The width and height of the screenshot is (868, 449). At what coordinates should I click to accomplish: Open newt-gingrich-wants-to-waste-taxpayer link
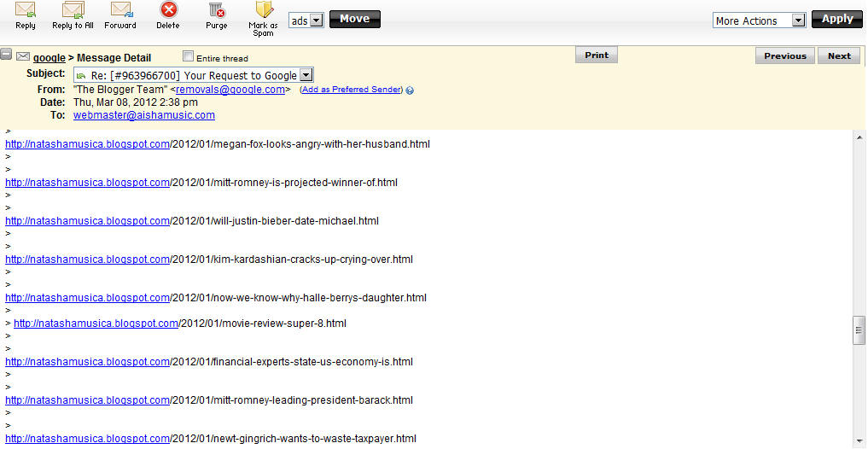pyautogui.click(x=87, y=439)
